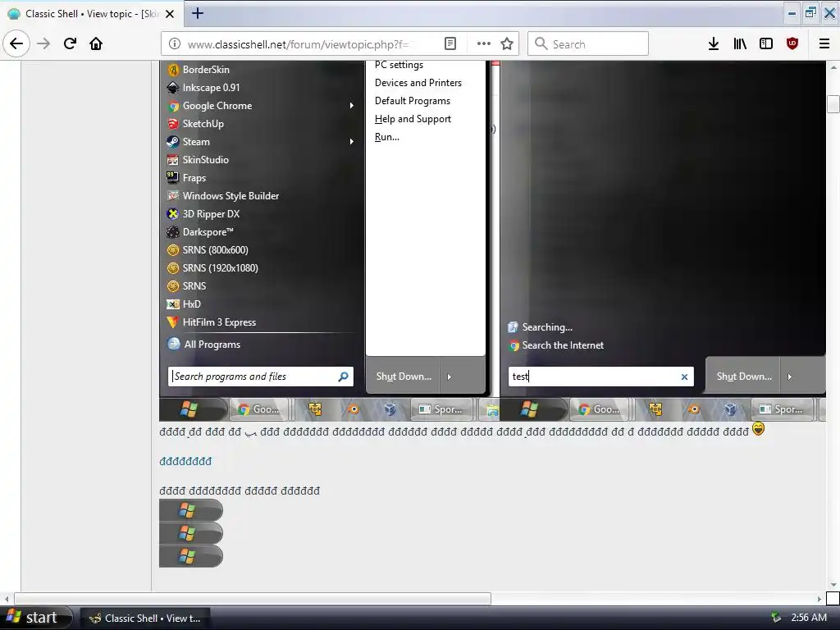Open the browser home page
Image resolution: width=840 pixels, height=630 pixels.
tap(96, 43)
